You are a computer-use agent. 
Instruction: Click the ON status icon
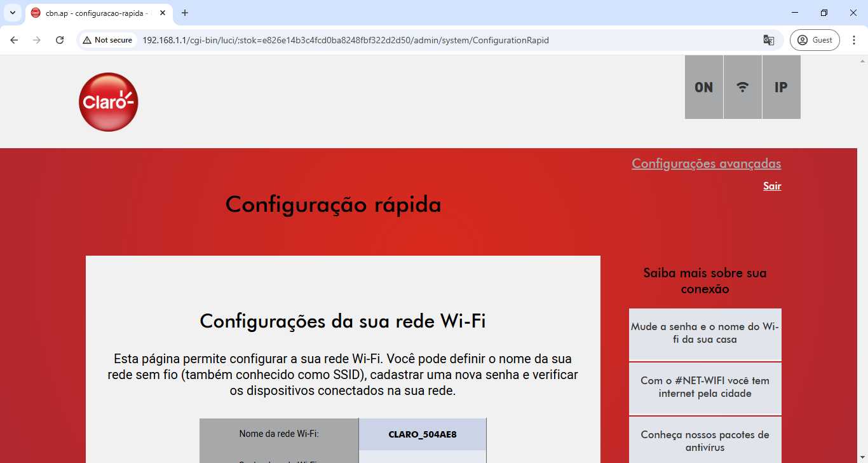tap(703, 87)
